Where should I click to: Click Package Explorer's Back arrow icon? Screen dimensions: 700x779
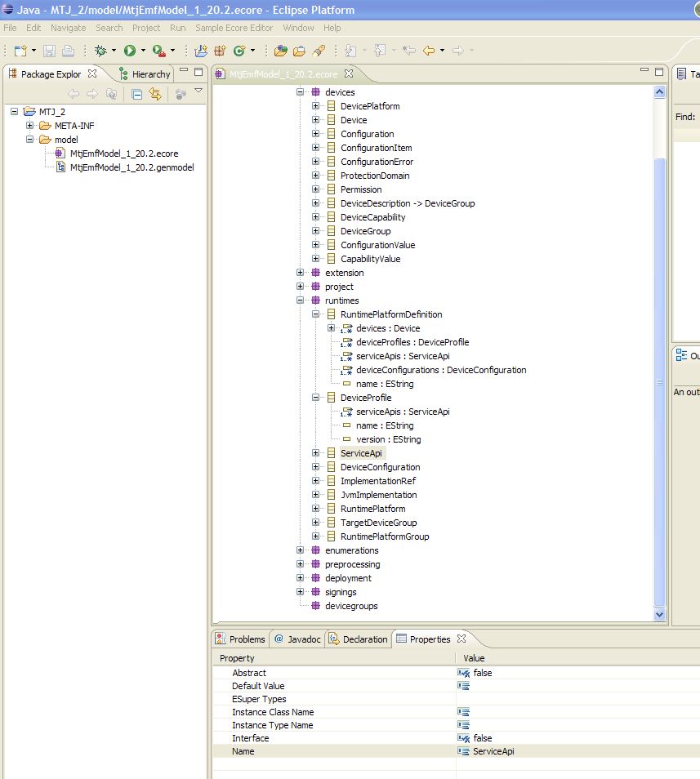pyautogui.click(x=74, y=94)
